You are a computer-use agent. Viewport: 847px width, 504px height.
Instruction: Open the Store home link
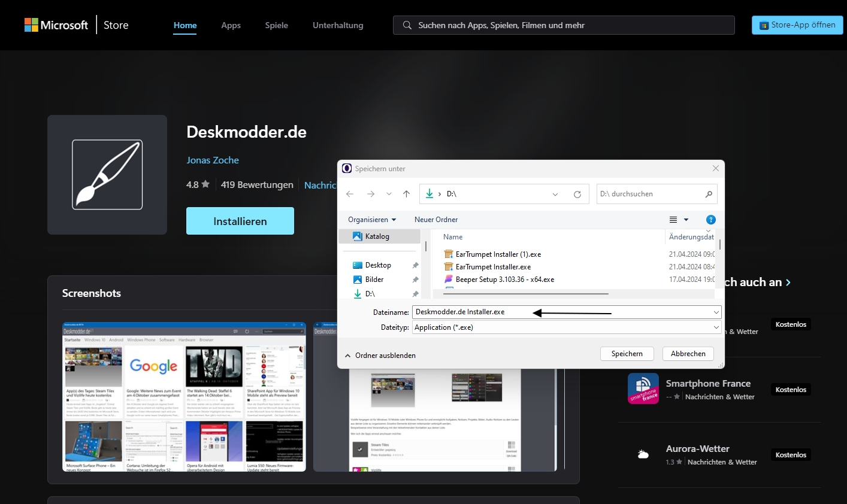pyautogui.click(x=116, y=25)
